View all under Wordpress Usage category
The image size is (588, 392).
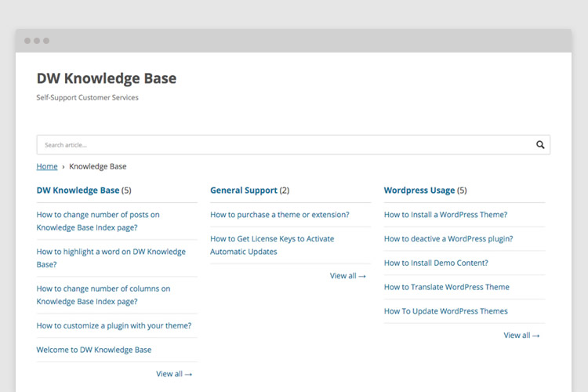[x=521, y=336]
